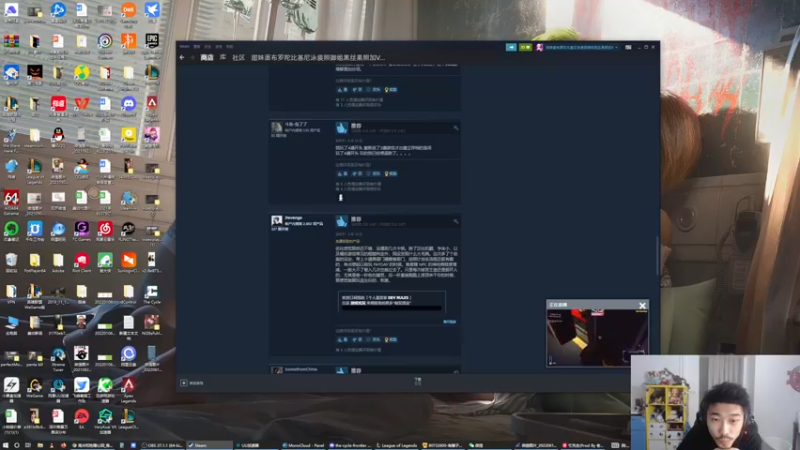The width and height of the screenshot is (800, 450).
Task: Open the QQ penguin desktop icon
Action: (x=58, y=137)
